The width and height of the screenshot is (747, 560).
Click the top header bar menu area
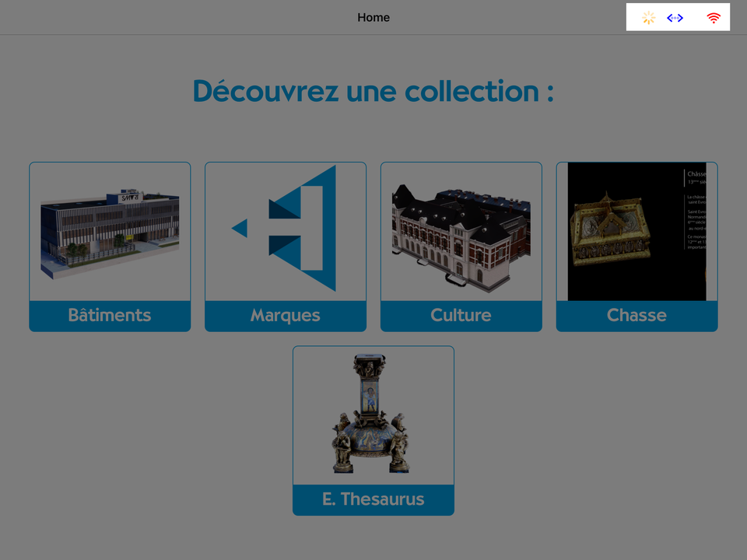[373, 17]
